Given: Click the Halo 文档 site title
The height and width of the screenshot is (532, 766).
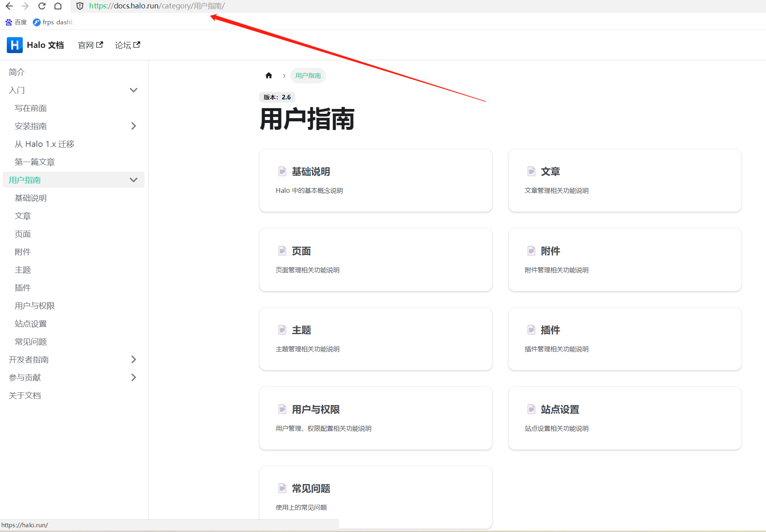Looking at the screenshot, I should tap(45, 45).
